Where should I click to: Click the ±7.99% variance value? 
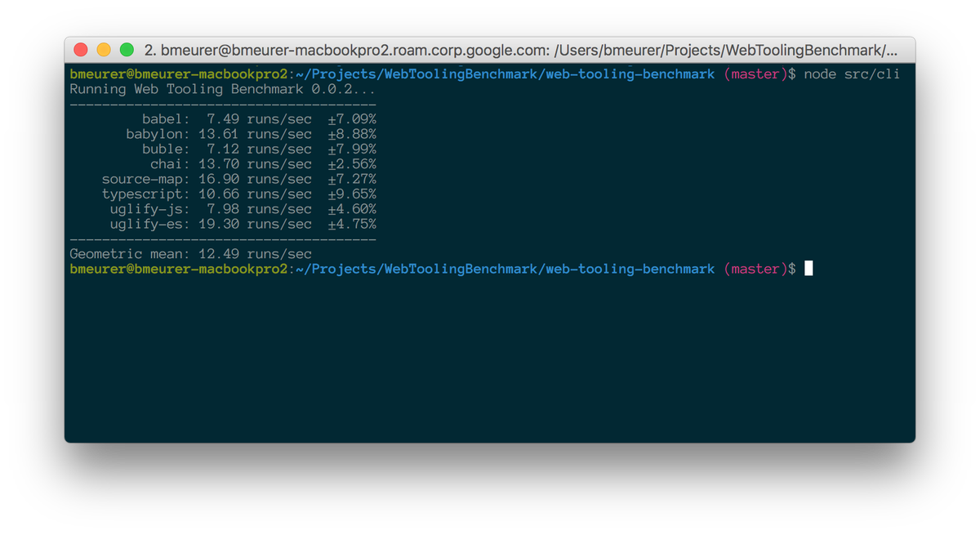[352, 149]
